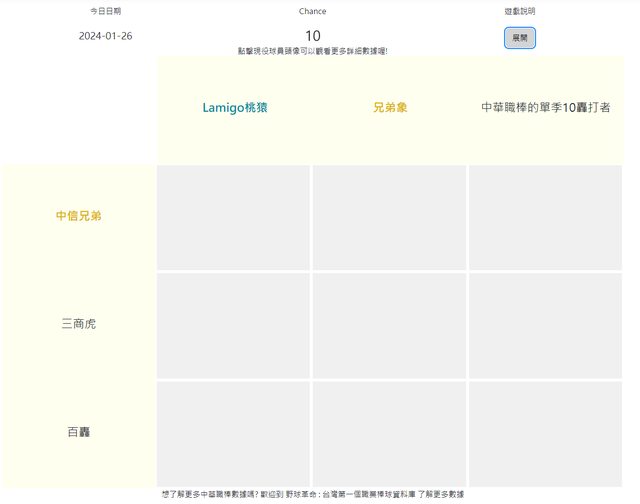Expand the 遊戲說明 with the 展開 button
640x504 pixels.
(520, 37)
